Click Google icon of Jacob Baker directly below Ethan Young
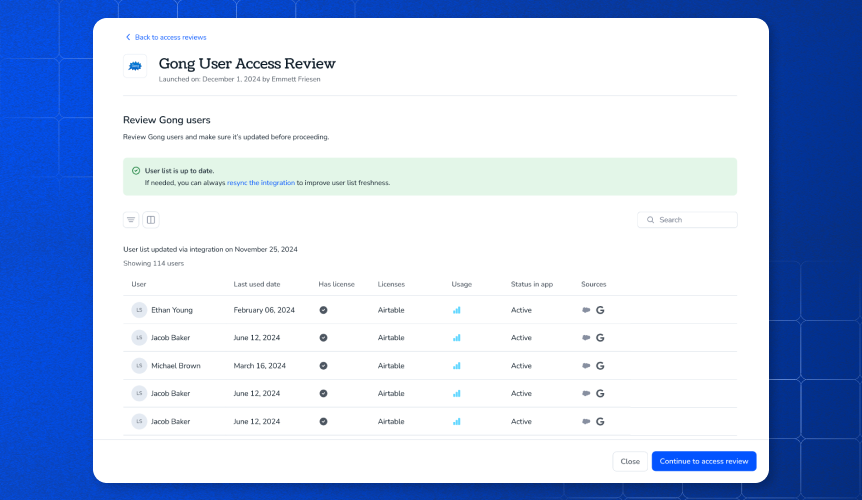Screen dimensions: 862x500 [x=600, y=338]
